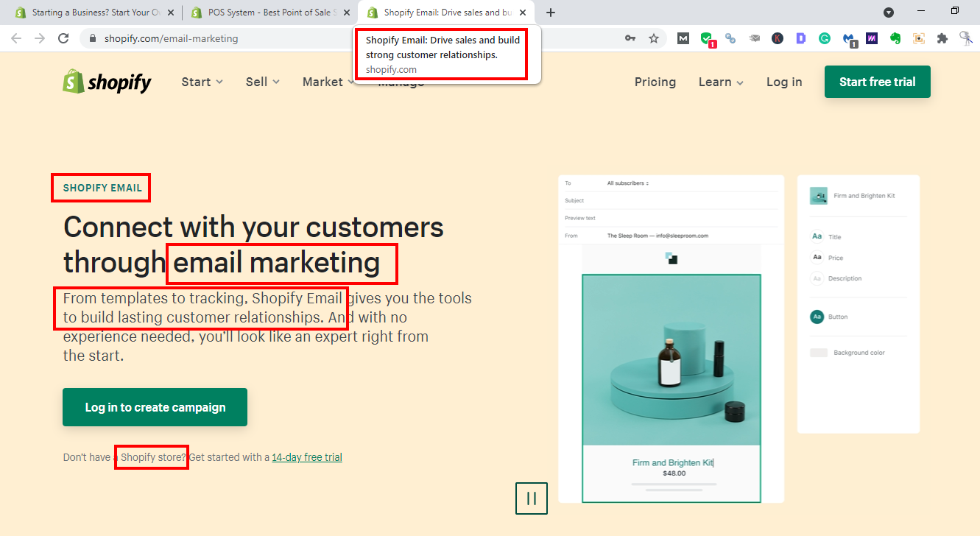980x536 pixels.
Task: Open the Pricing page link
Action: 655,82
